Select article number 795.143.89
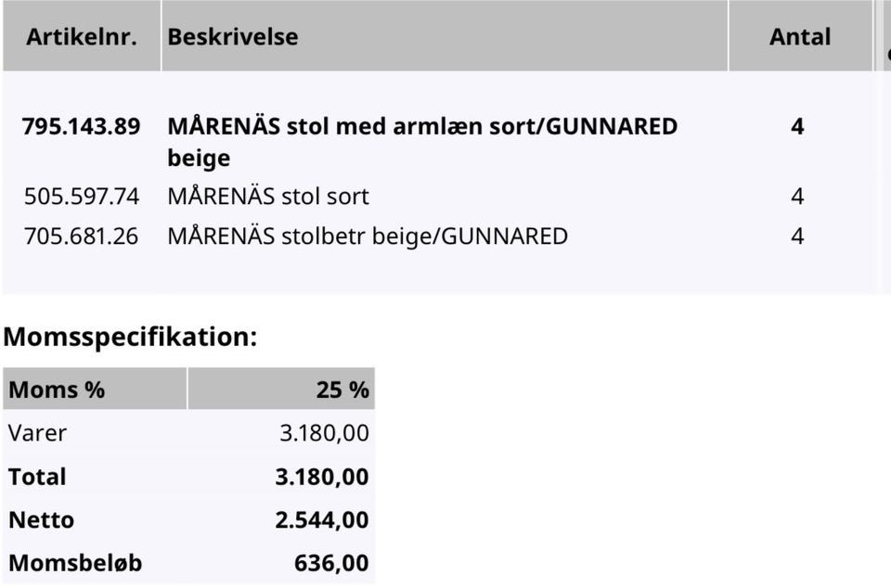Image resolution: width=891 pixels, height=588 pixels. 82,126
